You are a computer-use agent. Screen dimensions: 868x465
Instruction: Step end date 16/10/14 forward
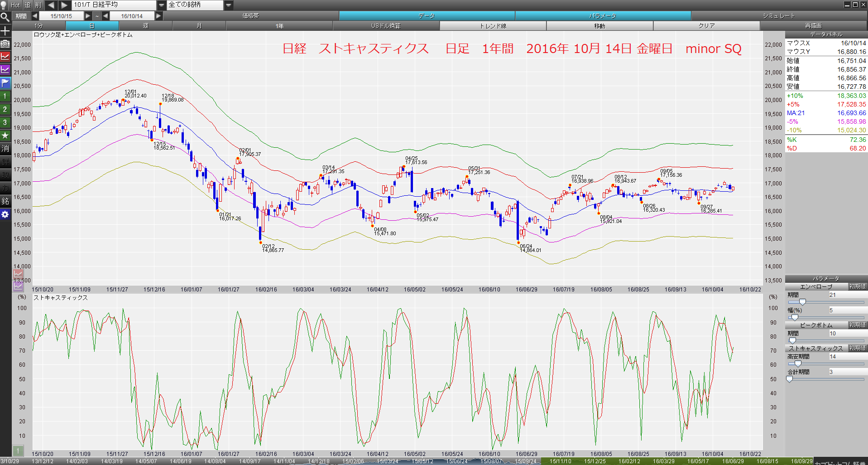tap(158, 16)
